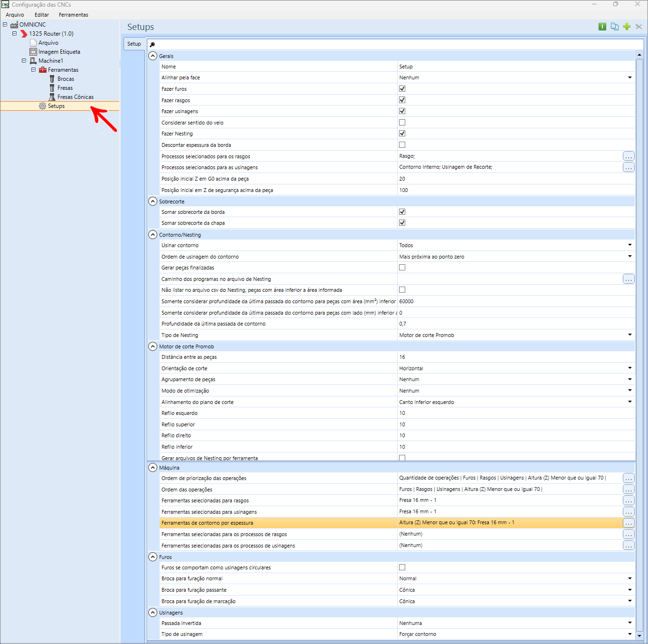Open Passada invertida dropdown
The width and height of the screenshot is (648, 644).
point(630,623)
